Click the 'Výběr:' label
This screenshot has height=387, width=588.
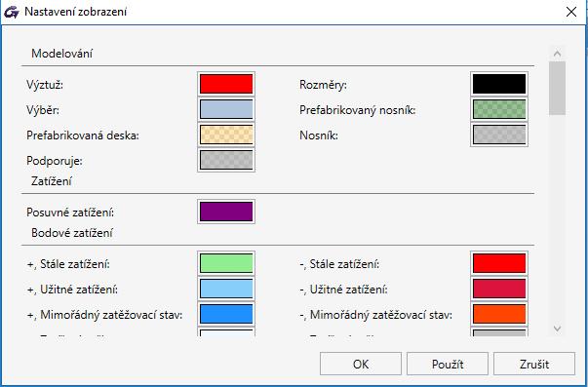coord(43,110)
